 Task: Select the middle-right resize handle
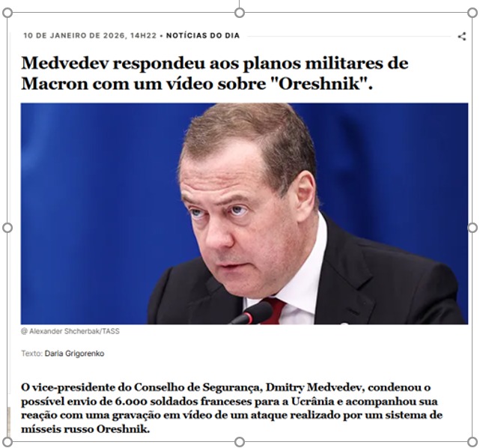coord(473,228)
